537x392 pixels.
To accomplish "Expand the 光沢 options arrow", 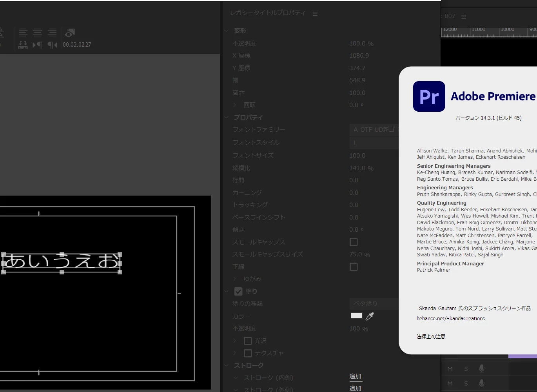I will tap(235, 341).
